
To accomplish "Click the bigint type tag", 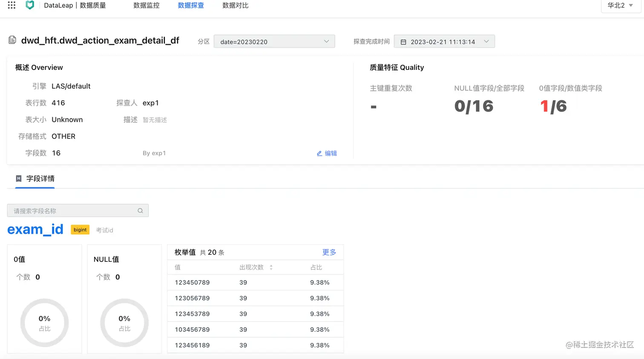I will (80, 230).
